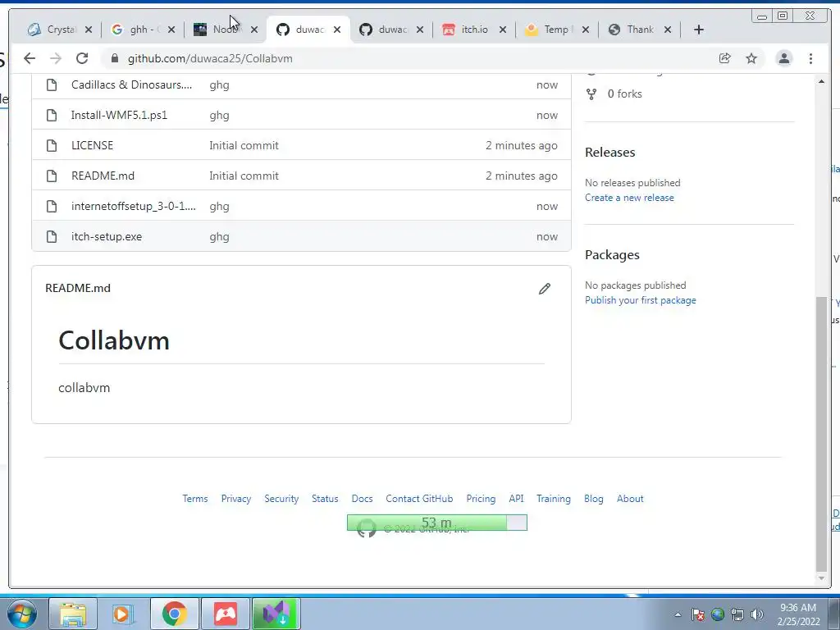
Task: Open the itch-setup.exe file
Action: tap(107, 236)
